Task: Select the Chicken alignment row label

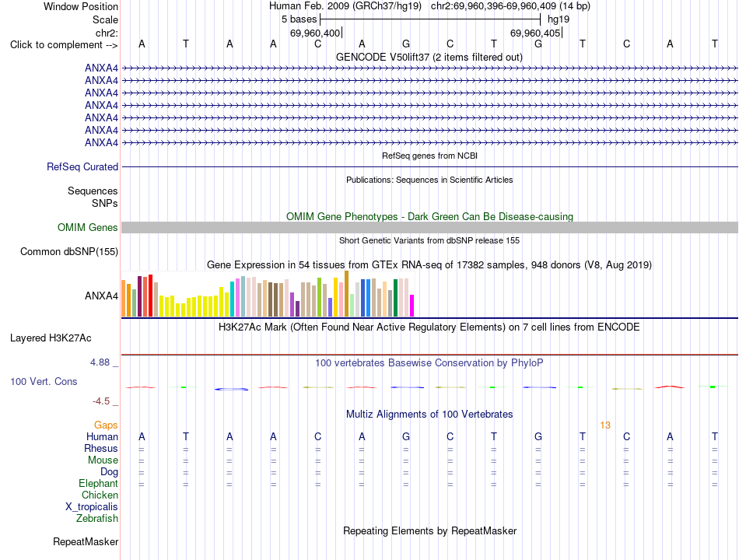Action: point(100,495)
